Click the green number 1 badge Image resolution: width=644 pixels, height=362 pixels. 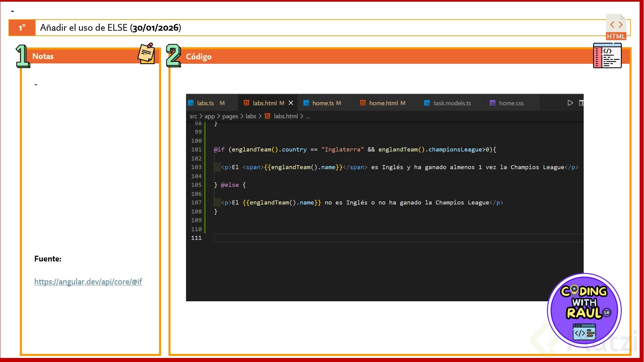[23, 56]
